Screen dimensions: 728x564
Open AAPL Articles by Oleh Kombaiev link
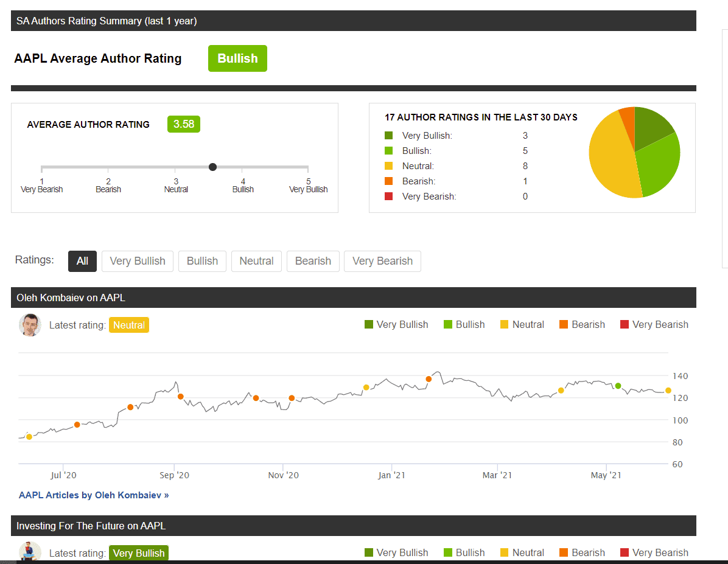(94, 495)
